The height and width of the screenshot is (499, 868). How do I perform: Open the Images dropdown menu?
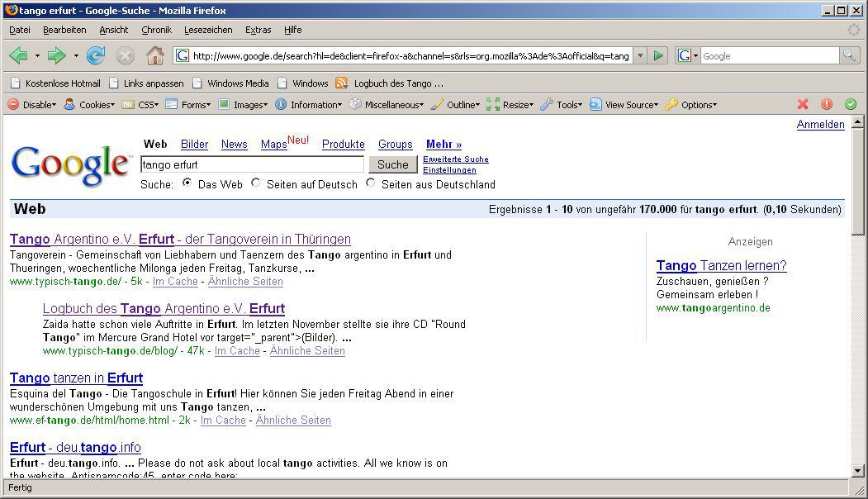[x=244, y=105]
